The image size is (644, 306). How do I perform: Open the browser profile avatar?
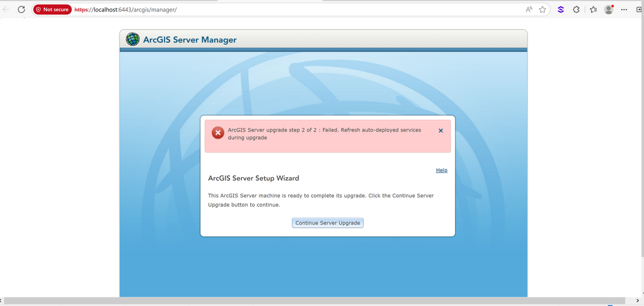click(x=609, y=10)
